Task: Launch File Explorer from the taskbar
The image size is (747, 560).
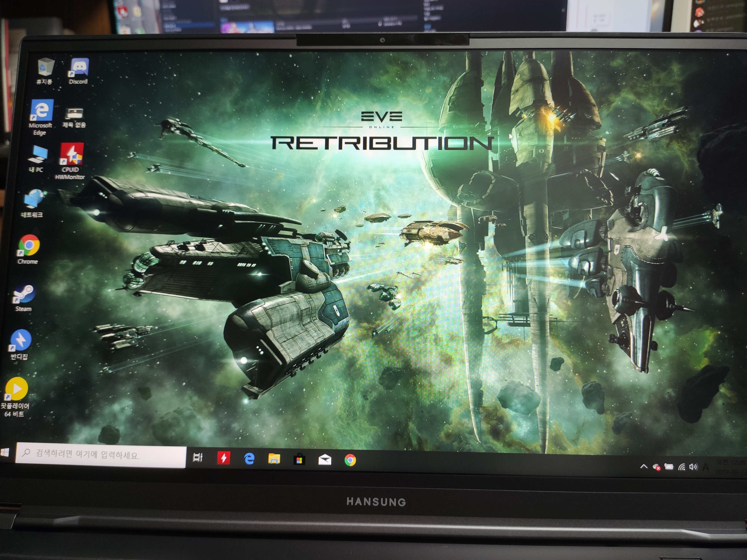Action: [x=274, y=459]
